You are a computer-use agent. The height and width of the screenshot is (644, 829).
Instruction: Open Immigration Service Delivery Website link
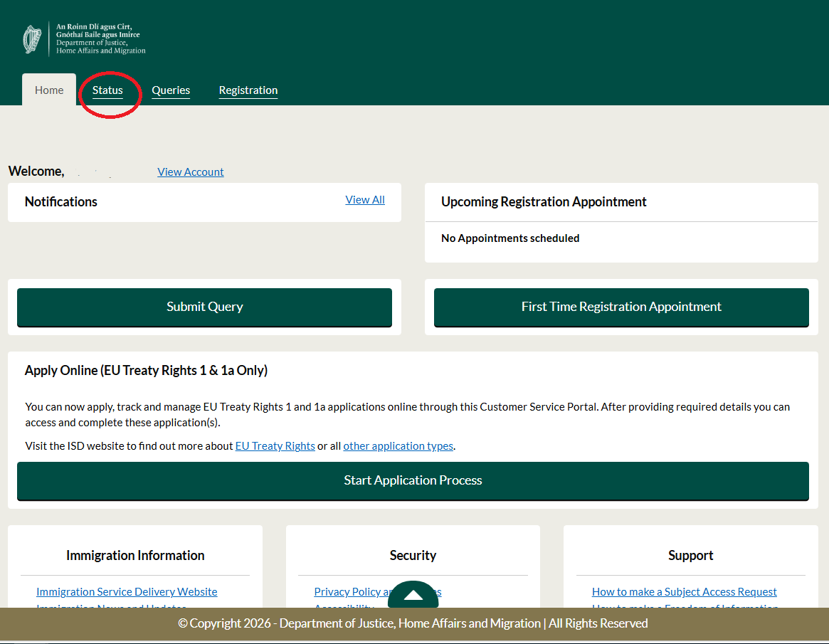(127, 591)
